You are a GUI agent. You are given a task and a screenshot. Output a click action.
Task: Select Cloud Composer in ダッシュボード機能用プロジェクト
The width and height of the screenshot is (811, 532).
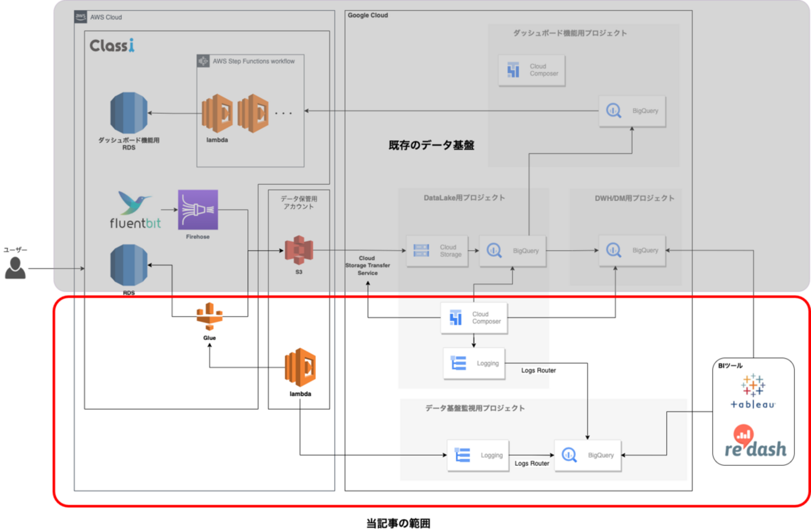click(x=532, y=70)
